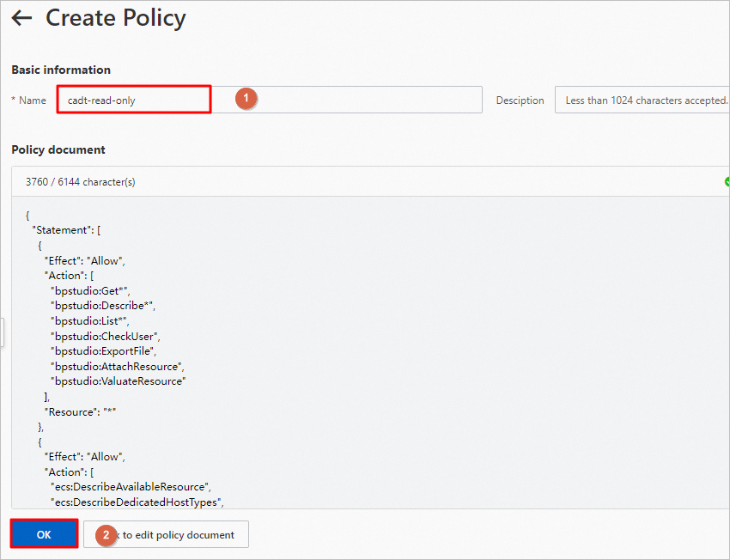Click the "bpstudio:Describe*" line
Viewport: 730px width, 560px height.
click(103, 305)
